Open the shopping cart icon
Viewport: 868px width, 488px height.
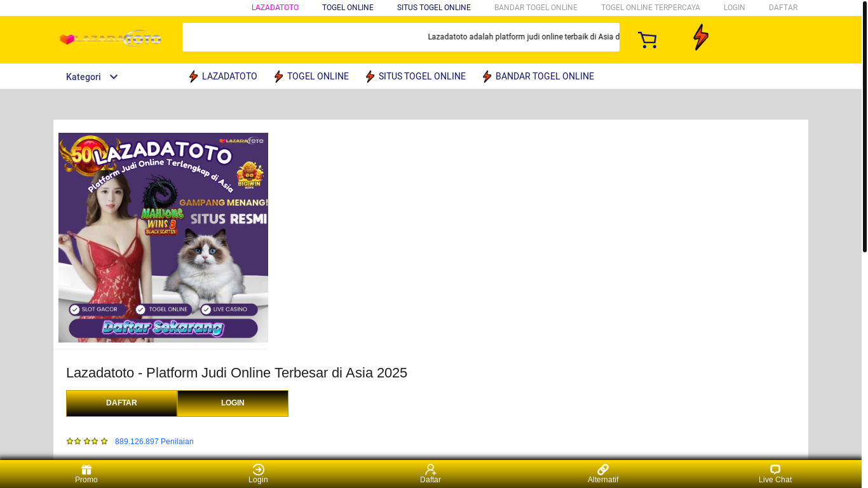647,40
